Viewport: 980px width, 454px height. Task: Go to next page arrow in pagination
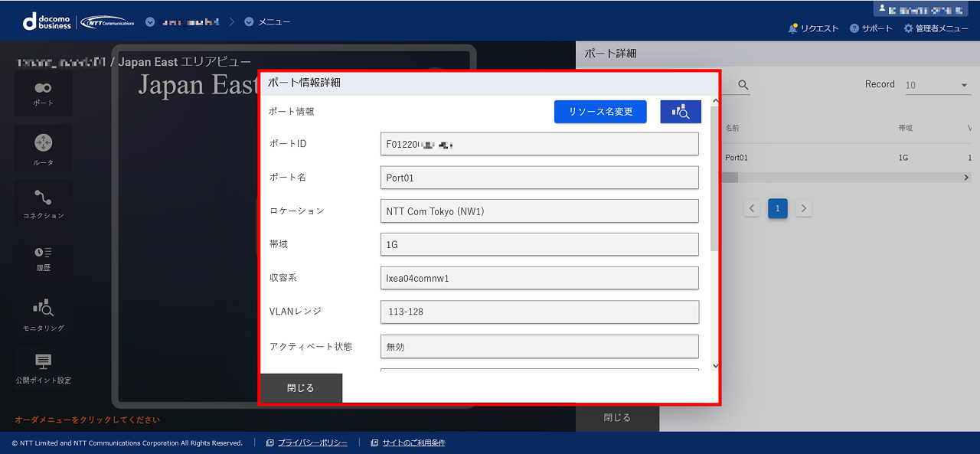click(803, 208)
